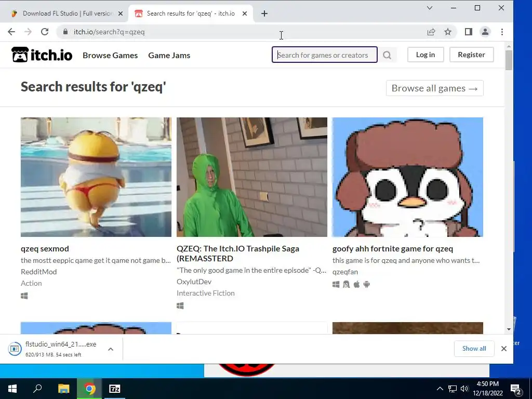This screenshot has width=532, height=399.
Task: Focus the Search for games or creators field
Action: point(324,55)
